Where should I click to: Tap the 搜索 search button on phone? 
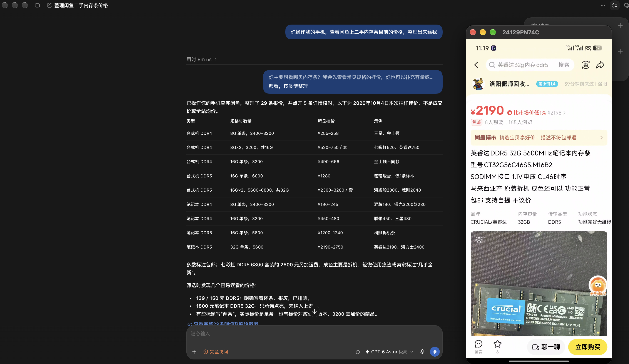click(564, 65)
